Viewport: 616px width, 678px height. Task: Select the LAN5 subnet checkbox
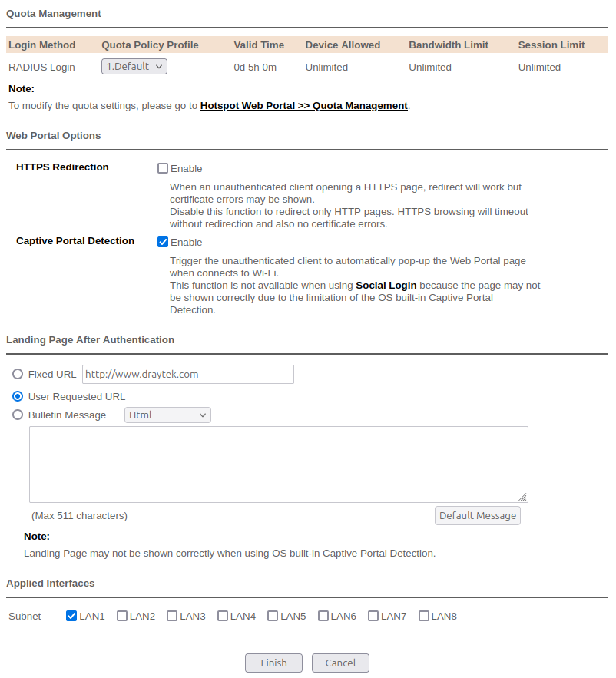click(273, 616)
